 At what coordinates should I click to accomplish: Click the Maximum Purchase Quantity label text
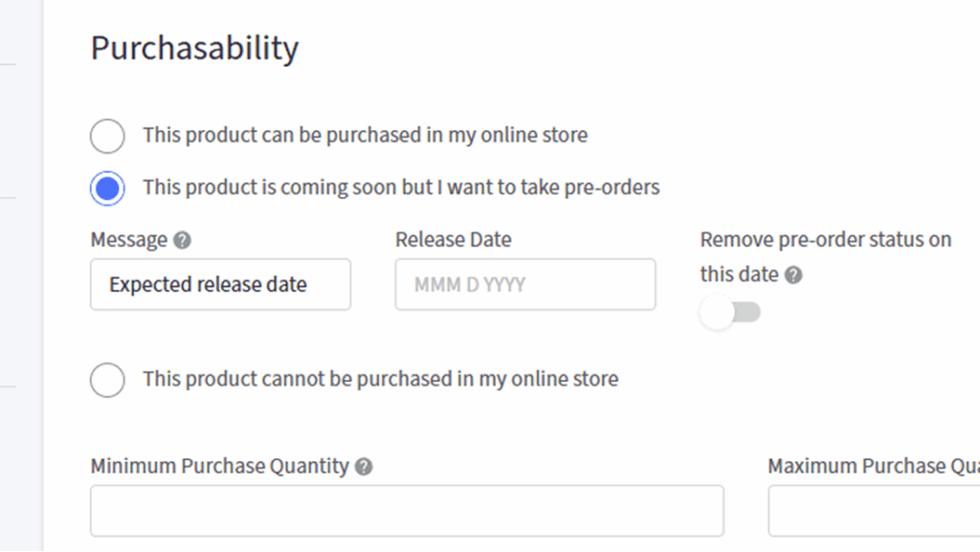tap(873, 467)
